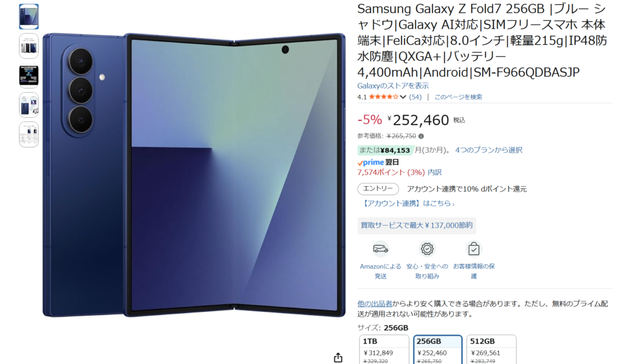
Task: Click the 買取サービスで最大¥137,000節約 banner
Action: (417, 225)
